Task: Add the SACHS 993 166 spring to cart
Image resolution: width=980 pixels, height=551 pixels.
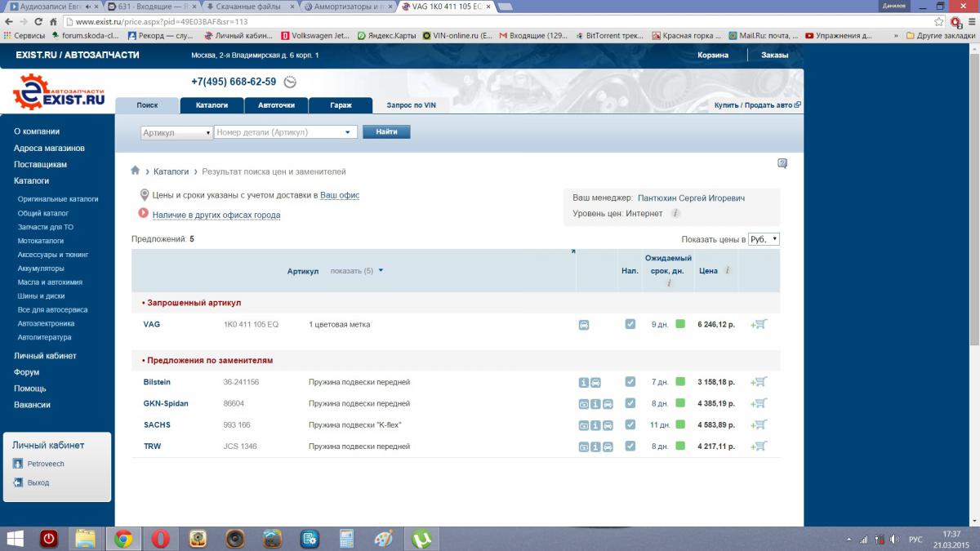Action: [759, 424]
